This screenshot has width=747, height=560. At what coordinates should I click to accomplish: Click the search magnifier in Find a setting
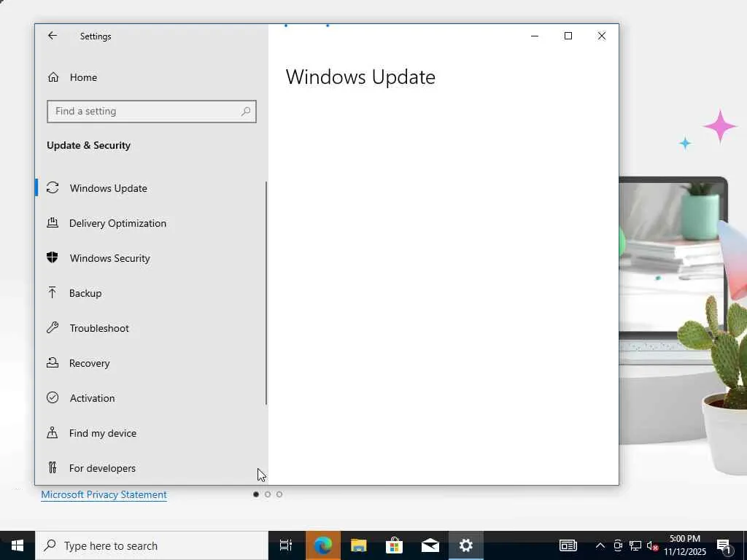[246, 112]
